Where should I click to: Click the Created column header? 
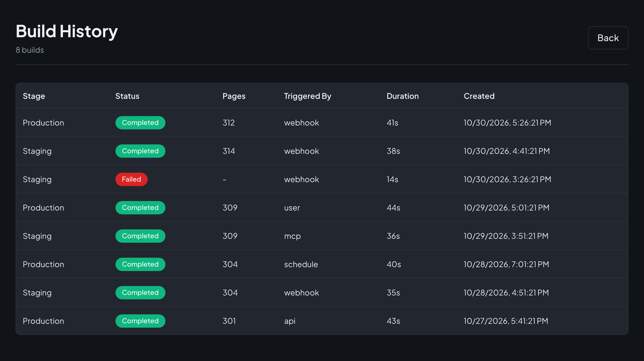pos(479,96)
